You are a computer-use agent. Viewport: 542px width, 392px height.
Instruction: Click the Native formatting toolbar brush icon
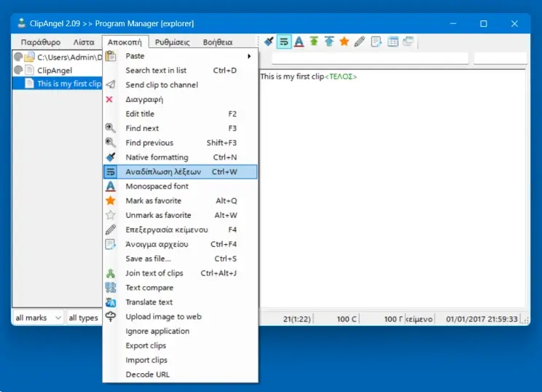coord(269,42)
